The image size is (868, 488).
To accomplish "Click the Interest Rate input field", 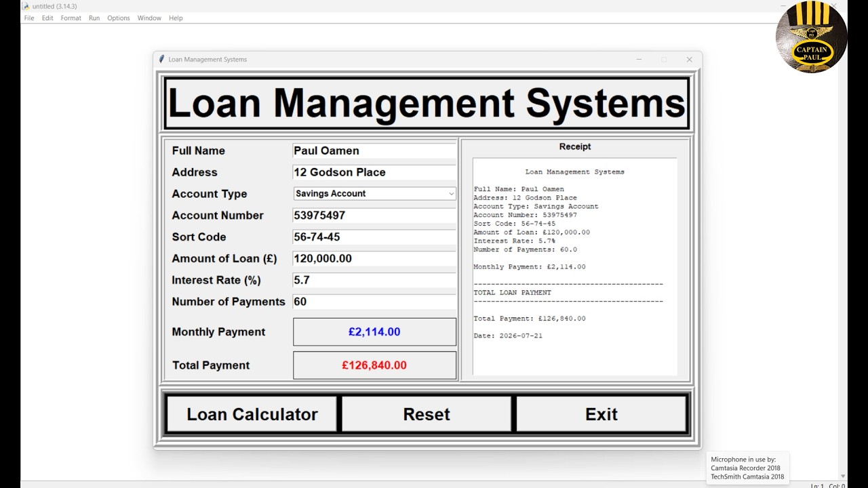I will click(x=374, y=280).
